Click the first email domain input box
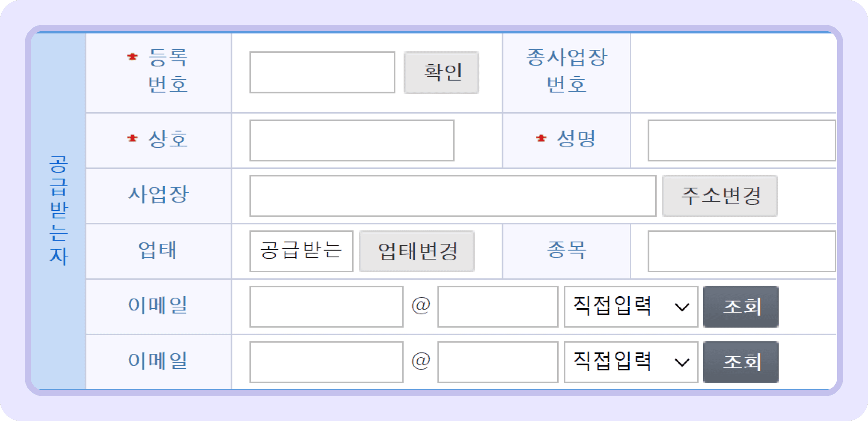Screen dimensions: 868x421 pos(497,306)
